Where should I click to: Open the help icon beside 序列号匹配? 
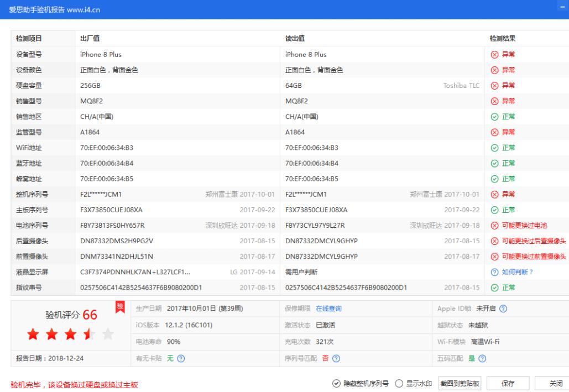coord(336,358)
